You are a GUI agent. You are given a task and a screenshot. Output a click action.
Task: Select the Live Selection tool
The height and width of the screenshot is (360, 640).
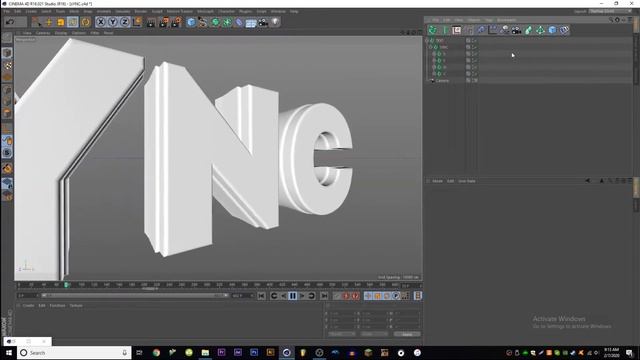click(37, 22)
